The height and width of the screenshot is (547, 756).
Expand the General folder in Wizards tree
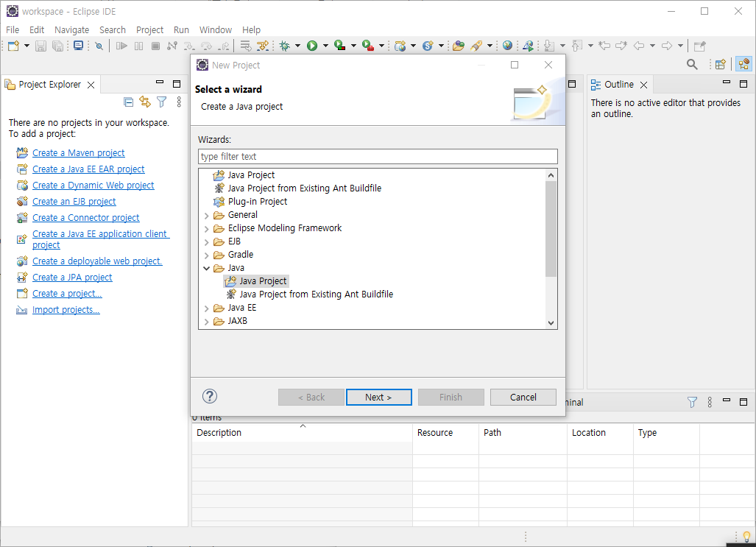(x=206, y=215)
